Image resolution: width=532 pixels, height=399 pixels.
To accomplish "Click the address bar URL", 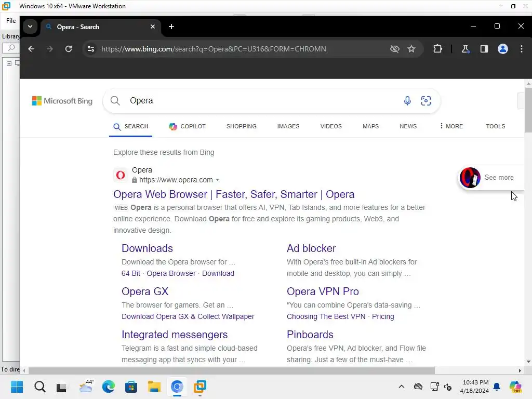I will coord(214,49).
